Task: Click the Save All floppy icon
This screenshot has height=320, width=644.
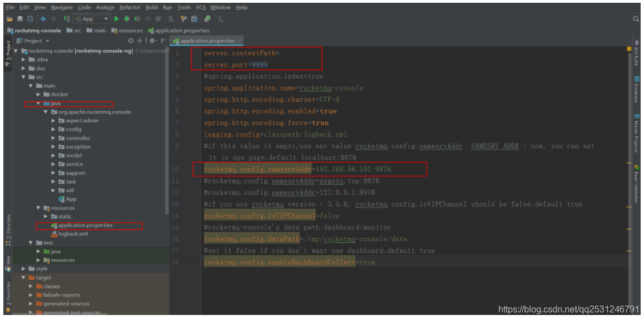Action: 20,19
